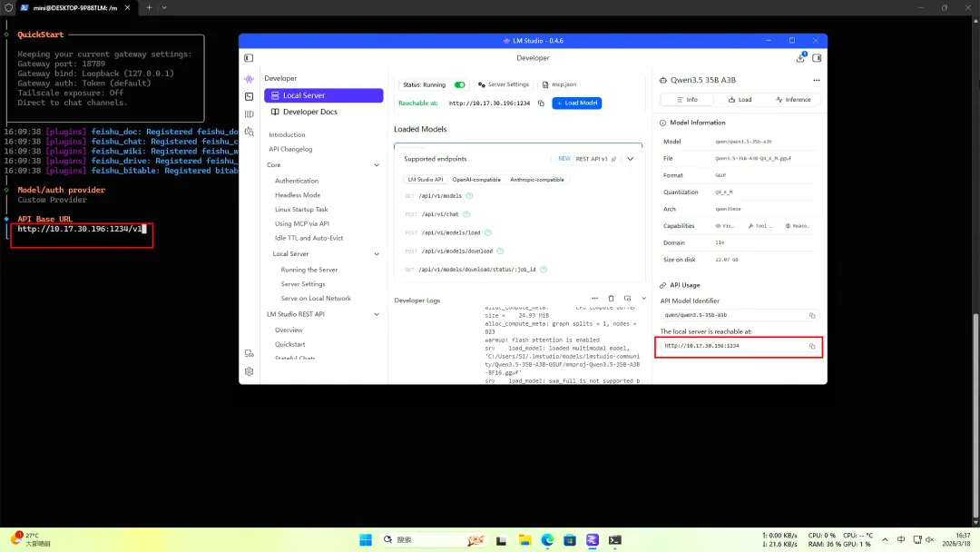Screen dimensions: 980x552
Task: Collapse the Local Server docs subsection
Action: 377,254
